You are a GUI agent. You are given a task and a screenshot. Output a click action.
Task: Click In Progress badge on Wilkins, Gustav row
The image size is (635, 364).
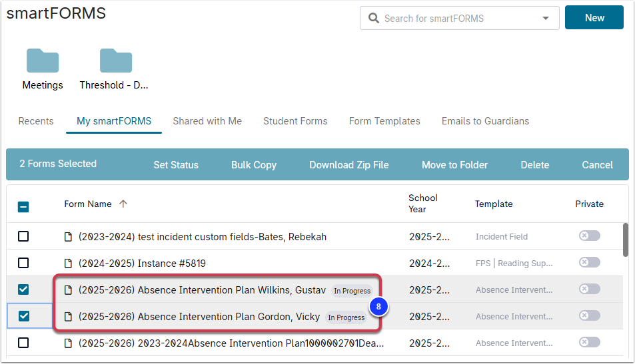352,291
